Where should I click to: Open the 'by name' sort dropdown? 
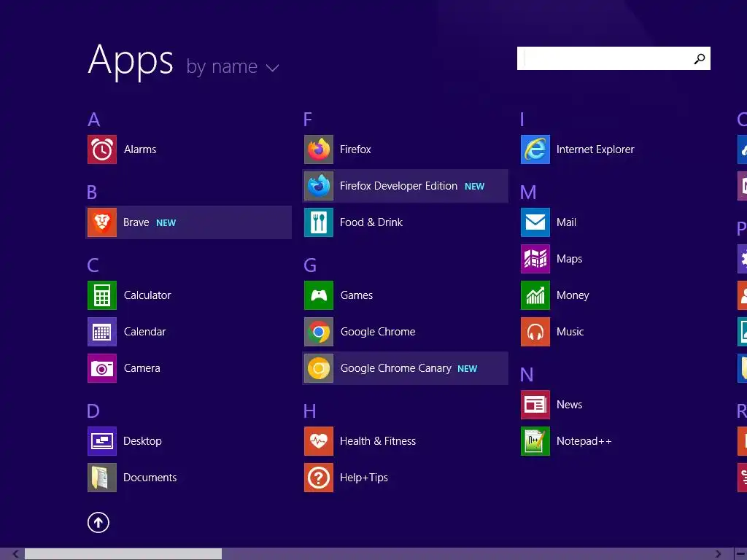coord(233,66)
